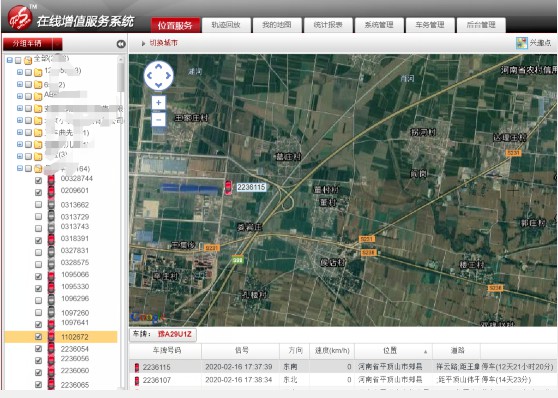558x398 pixels.
Task: Open the 分组车辆 dropdown arrow
Action: [58, 44]
